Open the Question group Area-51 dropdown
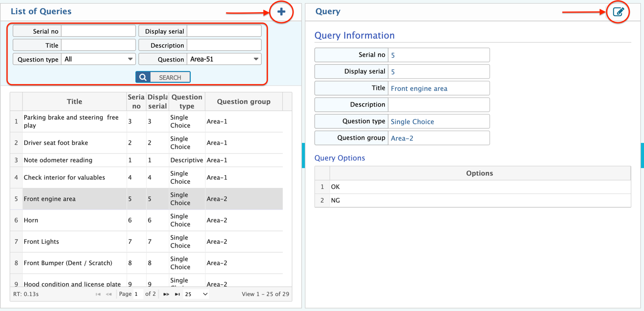 [x=224, y=59]
